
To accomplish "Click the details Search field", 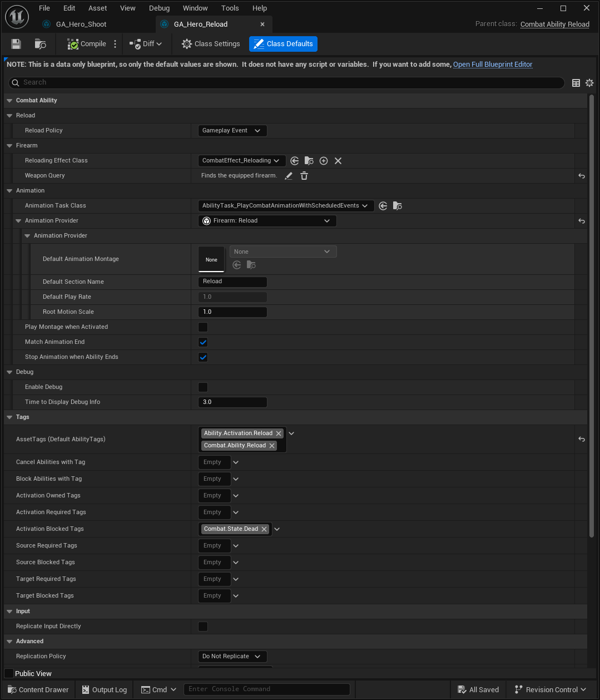I will [x=287, y=83].
